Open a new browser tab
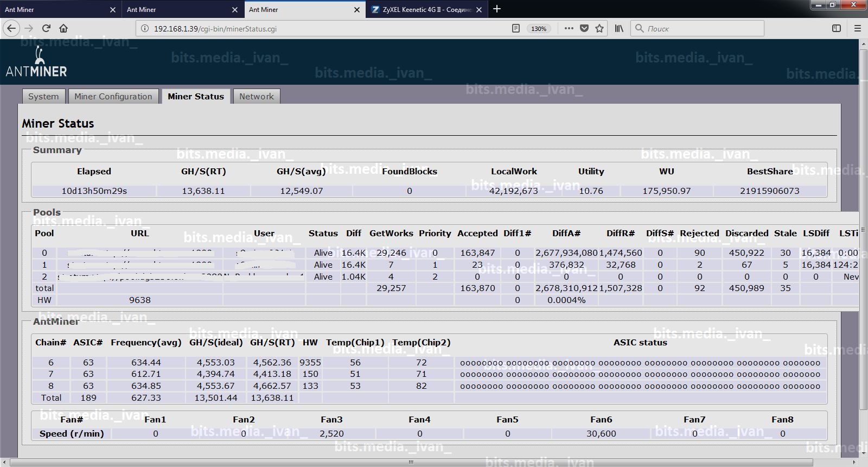Screen dimensions: 868x467 click(x=497, y=9)
